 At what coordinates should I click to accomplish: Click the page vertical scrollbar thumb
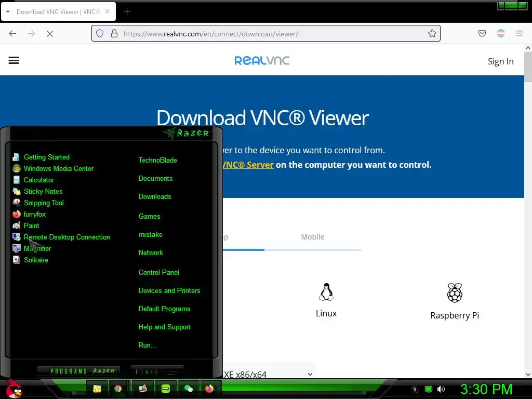tap(528, 67)
